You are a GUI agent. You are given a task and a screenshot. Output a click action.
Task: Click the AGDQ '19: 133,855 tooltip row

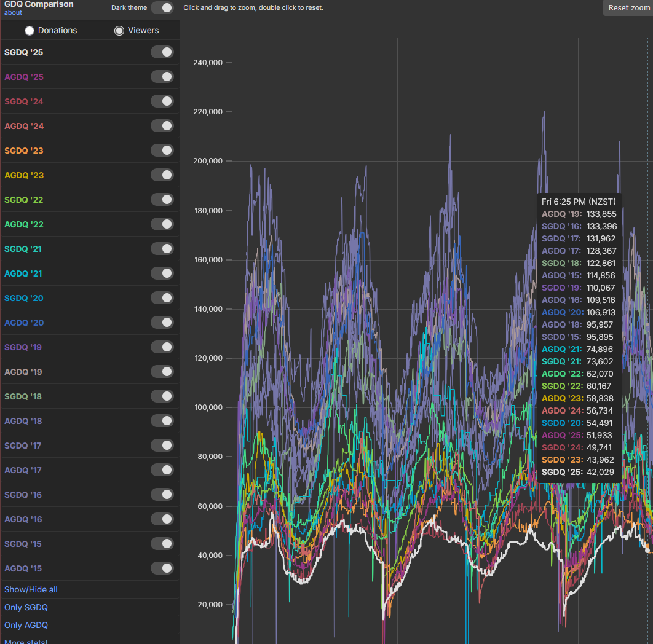point(579,214)
